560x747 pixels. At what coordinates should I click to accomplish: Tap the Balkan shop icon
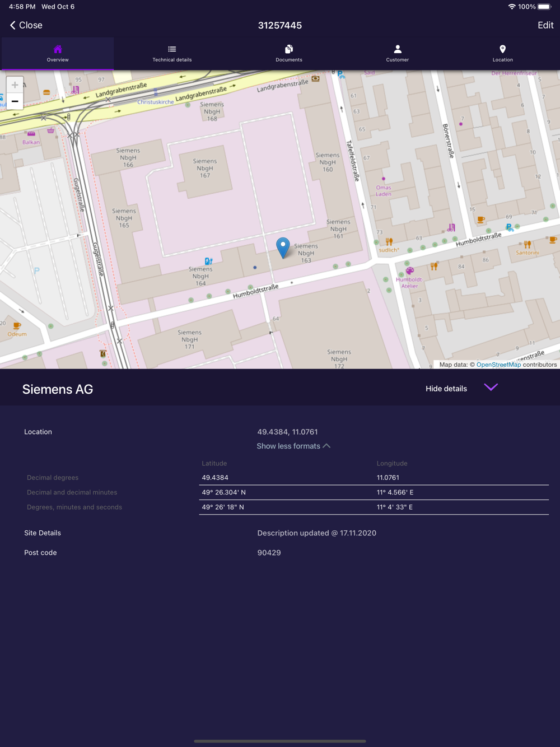click(31, 133)
